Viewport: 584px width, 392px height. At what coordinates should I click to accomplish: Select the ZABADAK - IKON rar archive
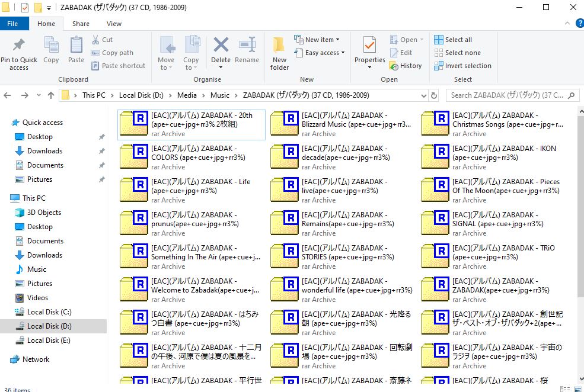point(493,158)
